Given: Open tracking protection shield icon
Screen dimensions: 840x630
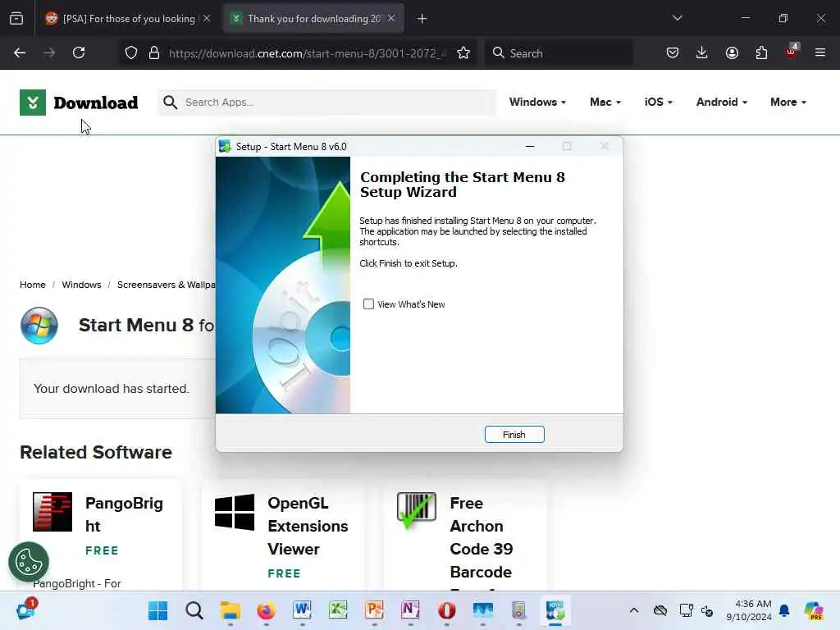Looking at the screenshot, I should (x=131, y=52).
